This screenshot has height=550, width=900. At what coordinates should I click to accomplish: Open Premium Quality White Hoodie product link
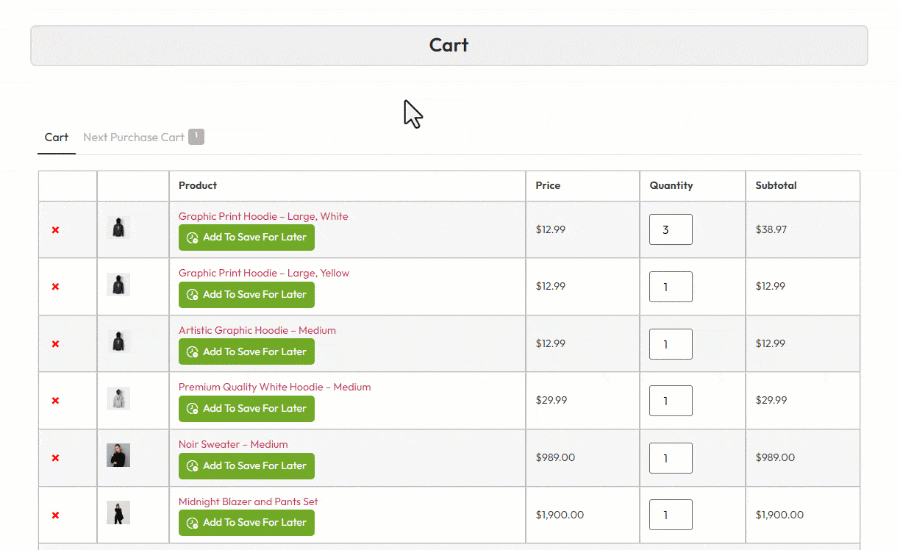(x=274, y=387)
